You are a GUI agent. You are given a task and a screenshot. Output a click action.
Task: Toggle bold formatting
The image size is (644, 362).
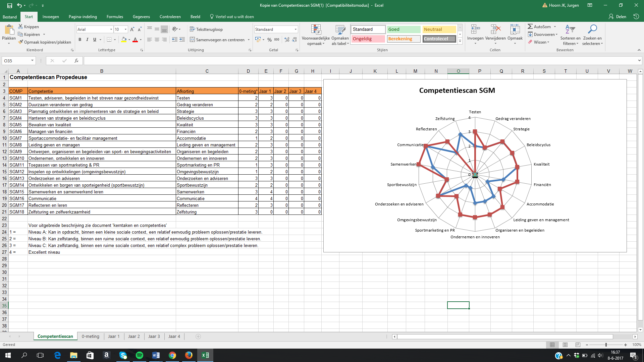[80, 40]
